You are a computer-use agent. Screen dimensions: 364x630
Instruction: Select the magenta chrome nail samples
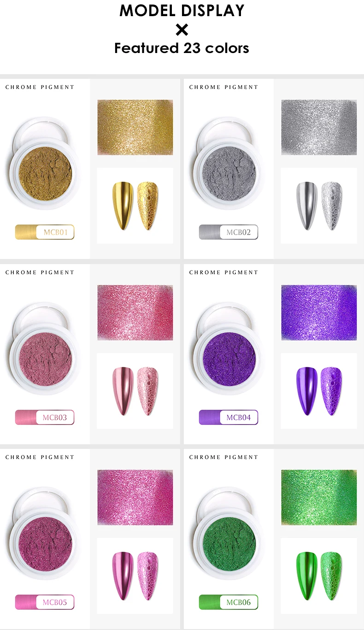coord(135,576)
